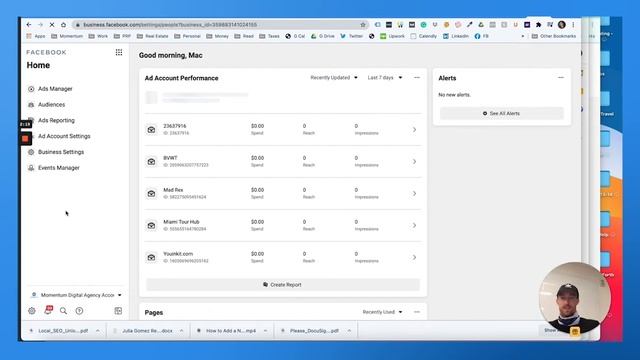Open the Recently Updated sort dropdown
The width and height of the screenshot is (640, 360).
tap(334, 78)
